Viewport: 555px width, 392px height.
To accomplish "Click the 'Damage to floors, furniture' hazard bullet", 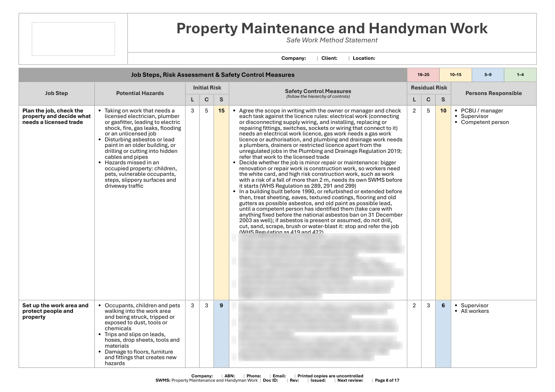I will pos(140,358).
